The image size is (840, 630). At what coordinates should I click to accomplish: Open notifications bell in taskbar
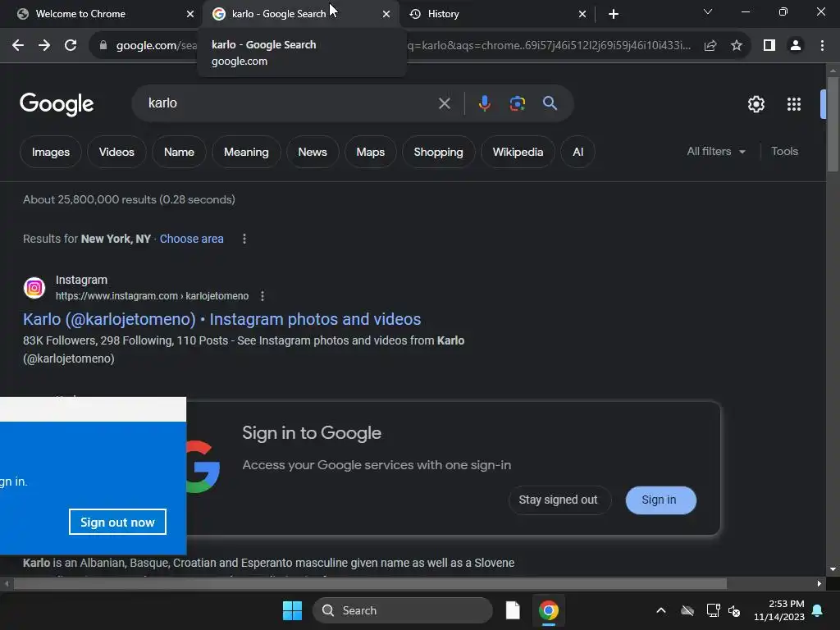click(818, 610)
